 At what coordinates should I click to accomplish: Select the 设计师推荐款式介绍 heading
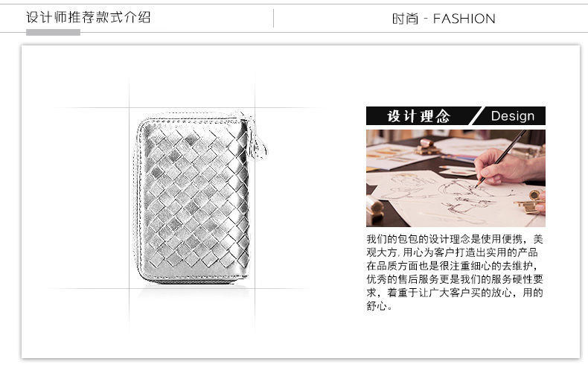pyautogui.click(x=89, y=18)
